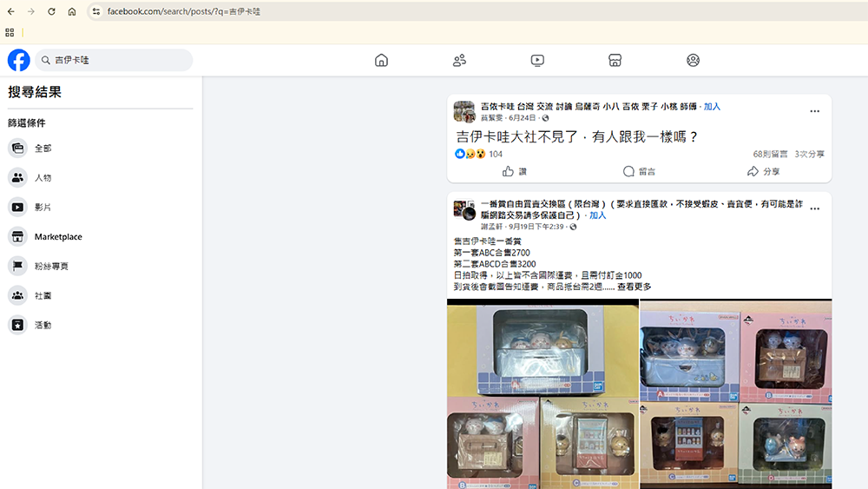Open the Groups tab in top navigation
The width and height of the screenshot is (868, 489).
[x=693, y=60]
